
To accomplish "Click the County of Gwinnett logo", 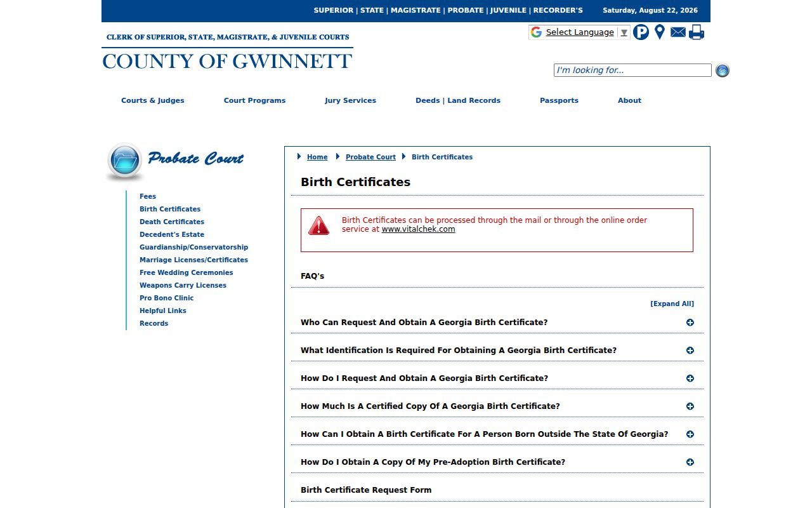I will pyautogui.click(x=227, y=51).
